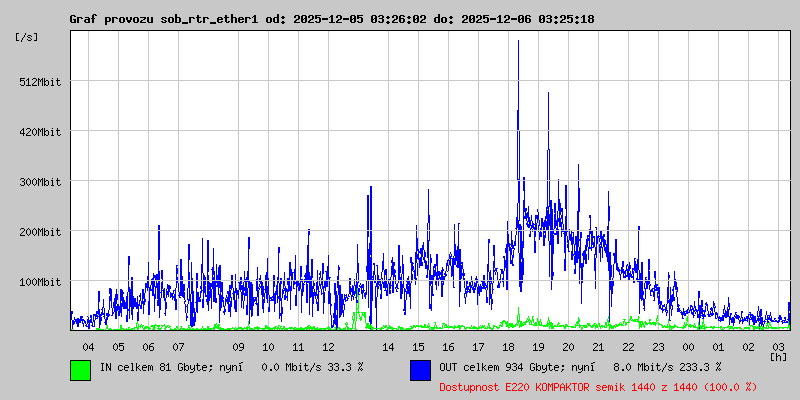Screen dimensions: 800x400
Task: Click the blue OUT legend swatch
Action: pyautogui.click(x=420, y=370)
